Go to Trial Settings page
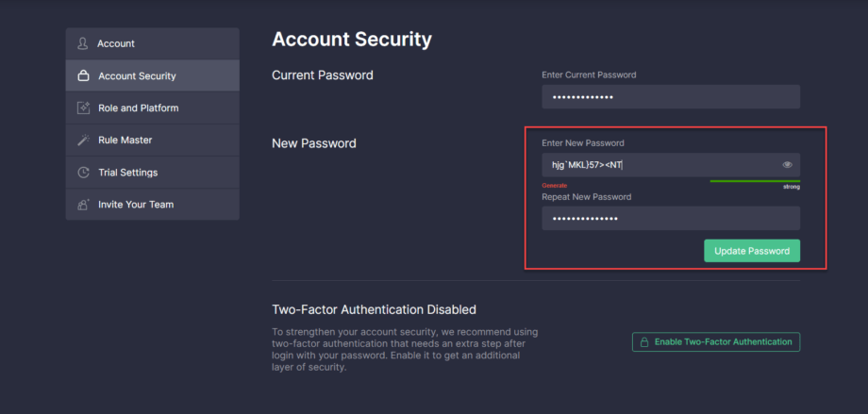868x414 pixels. tap(152, 173)
